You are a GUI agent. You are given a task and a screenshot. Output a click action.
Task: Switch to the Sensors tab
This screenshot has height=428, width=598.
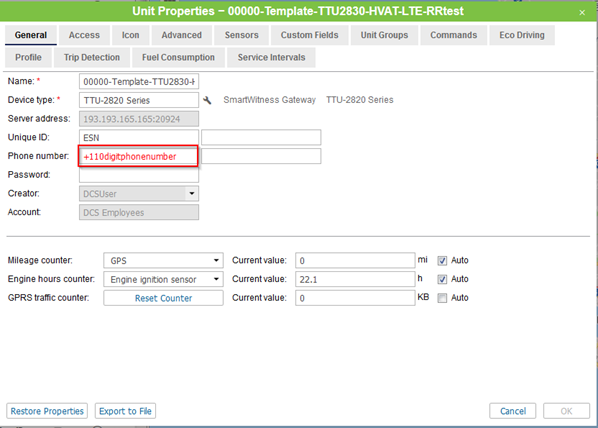point(241,35)
